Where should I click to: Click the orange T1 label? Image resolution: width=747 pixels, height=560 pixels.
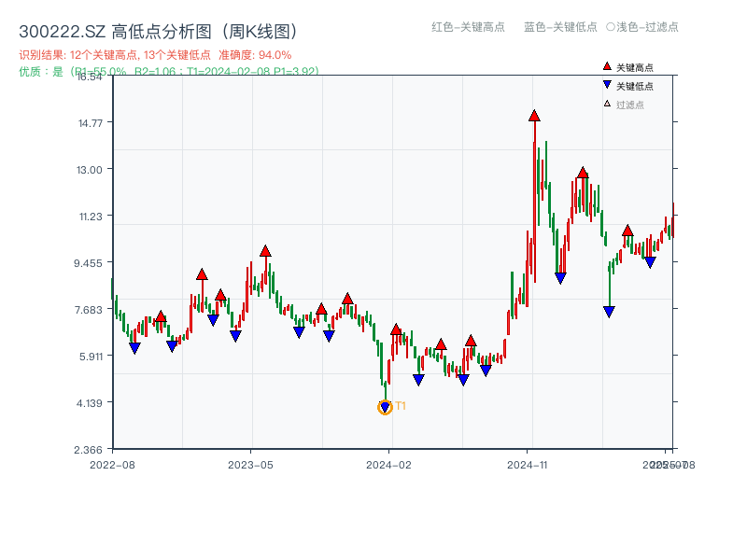pos(401,406)
